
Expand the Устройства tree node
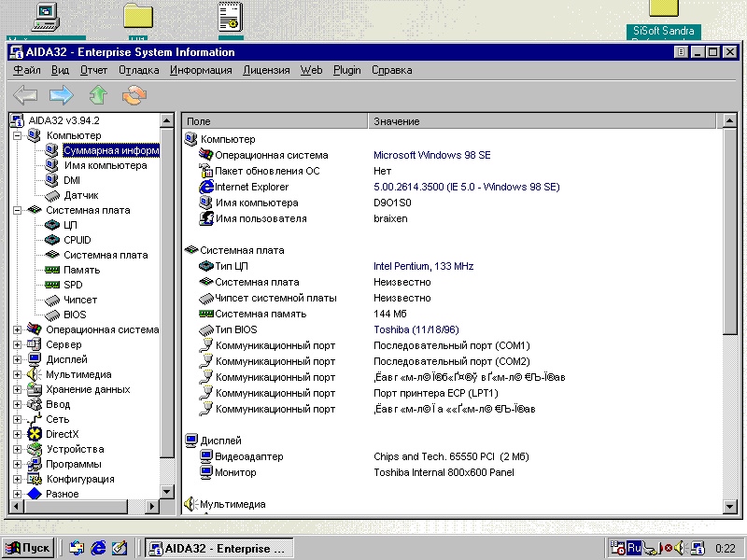pos(17,449)
